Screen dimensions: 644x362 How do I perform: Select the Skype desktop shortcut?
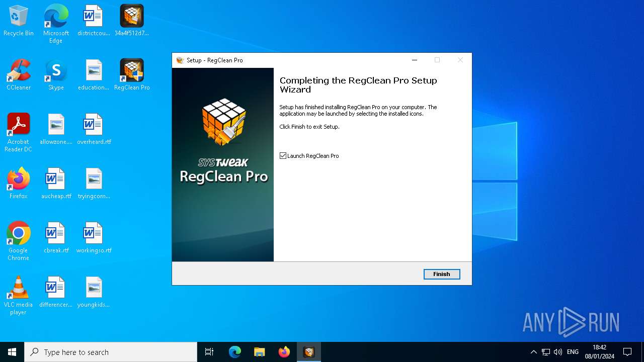[56, 75]
